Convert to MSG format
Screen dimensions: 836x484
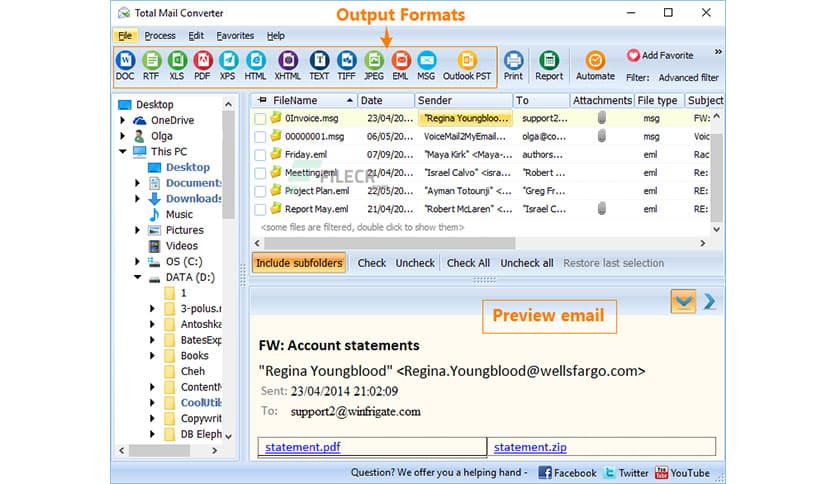[x=426, y=66]
